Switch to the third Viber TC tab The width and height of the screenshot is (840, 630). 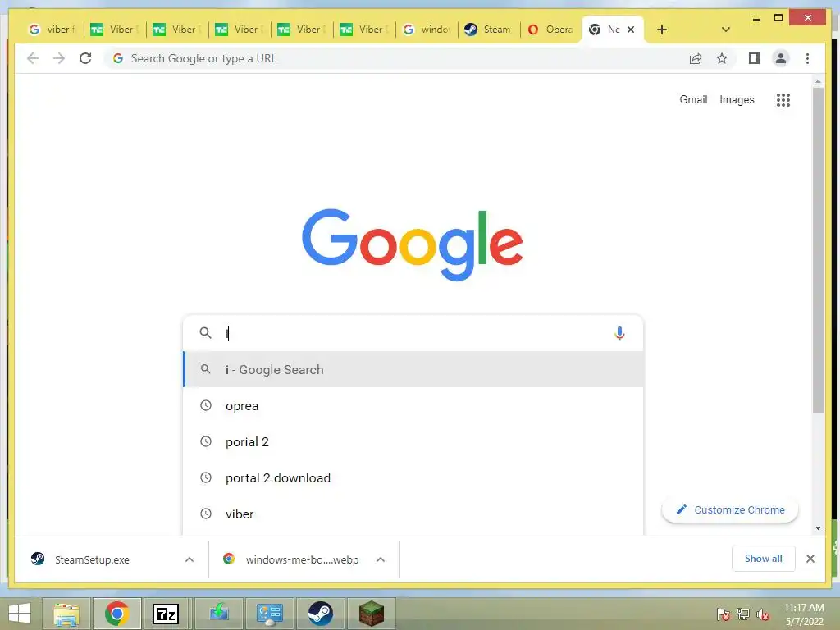point(239,30)
